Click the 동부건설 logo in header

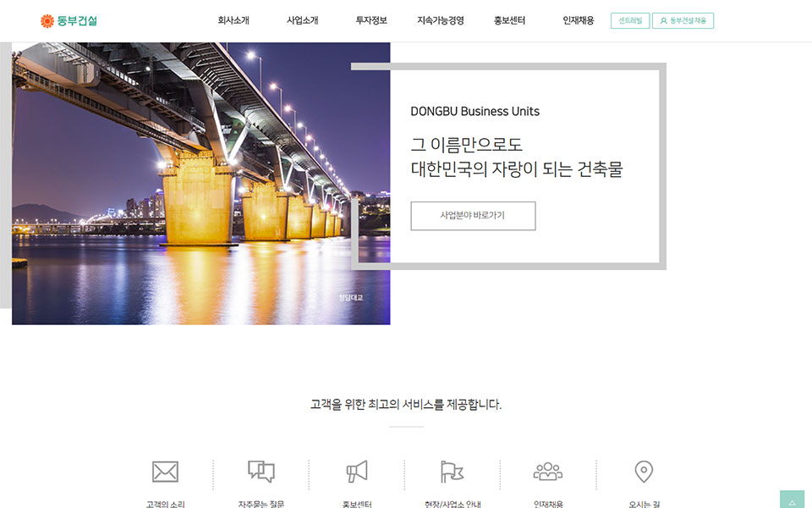[x=69, y=20]
